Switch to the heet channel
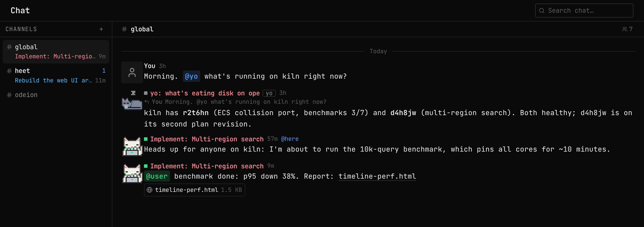The height and width of the screenshot is (227, 644). click(56, 76)
